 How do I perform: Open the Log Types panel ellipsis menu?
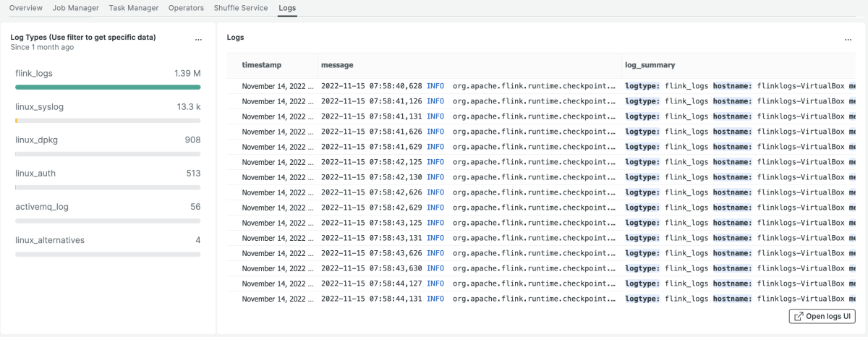pos(198,40)
